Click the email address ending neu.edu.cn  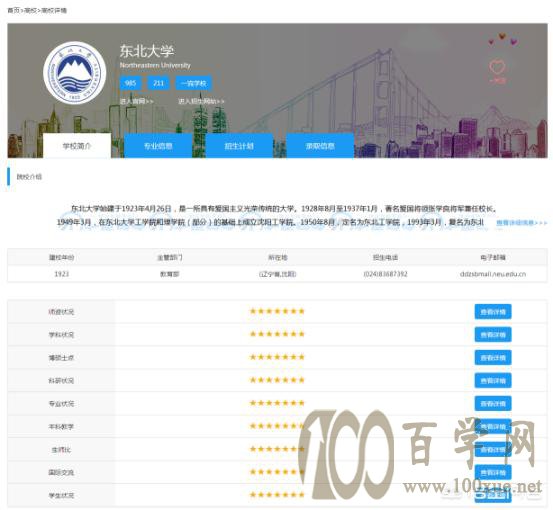(x=493, y=274)
